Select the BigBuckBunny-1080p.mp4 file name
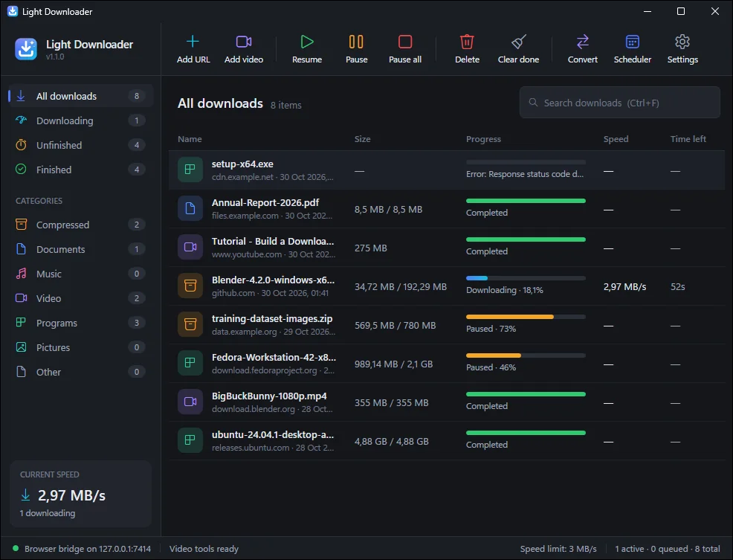This screenshot has width=733, height=560. (x=269, y=396)
